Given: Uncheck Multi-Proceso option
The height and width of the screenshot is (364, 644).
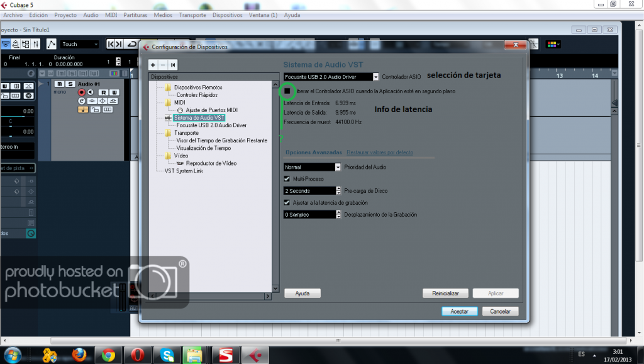Looking at the screenshot, I should [287, 179].
